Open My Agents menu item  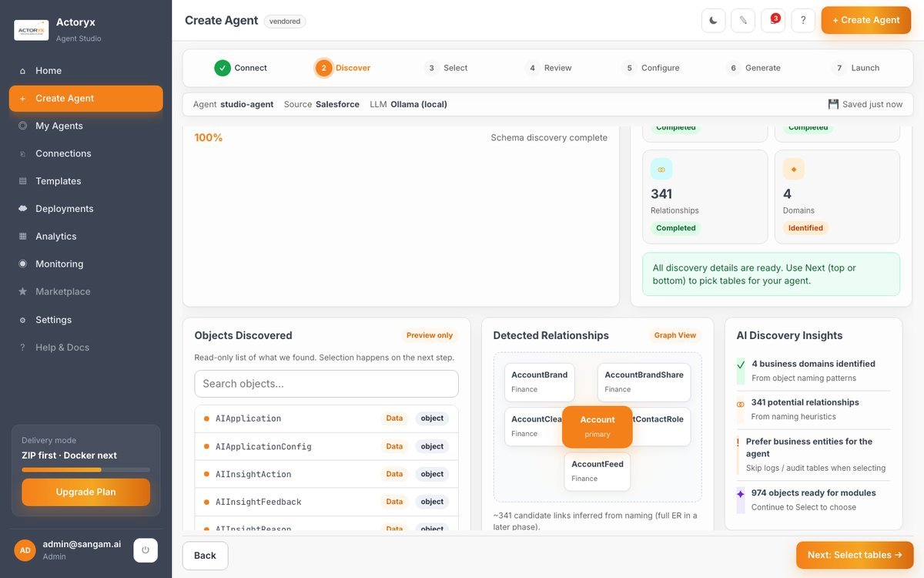pyautogui.click(x=85, y=126)
